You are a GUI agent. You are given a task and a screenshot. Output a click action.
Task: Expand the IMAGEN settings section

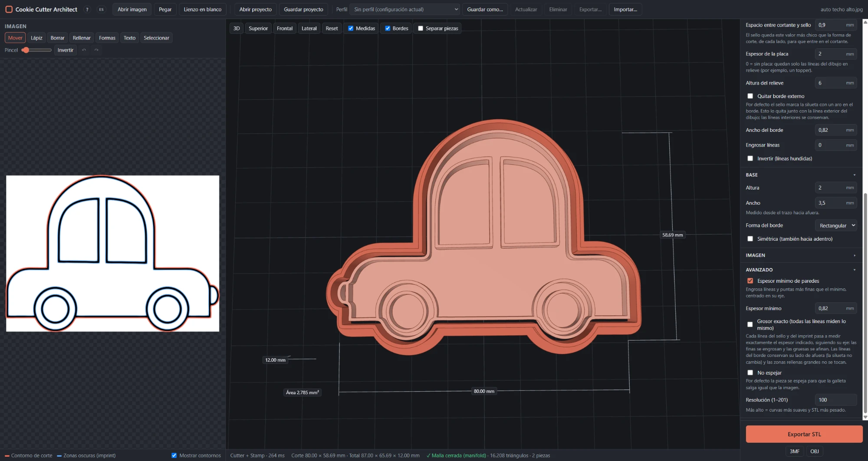coord(801,255)
